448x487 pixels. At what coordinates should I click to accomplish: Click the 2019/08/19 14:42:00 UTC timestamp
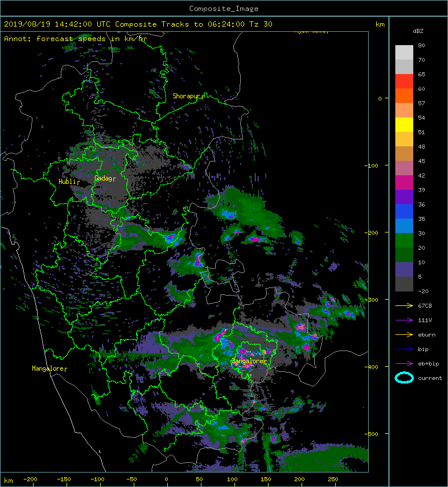tap(57, 24)
